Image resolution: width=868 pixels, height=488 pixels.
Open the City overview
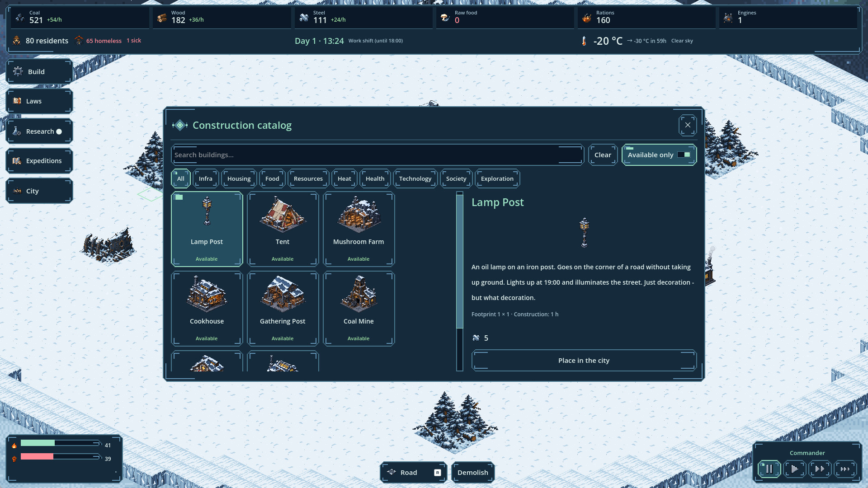click(x=39, y=191)
